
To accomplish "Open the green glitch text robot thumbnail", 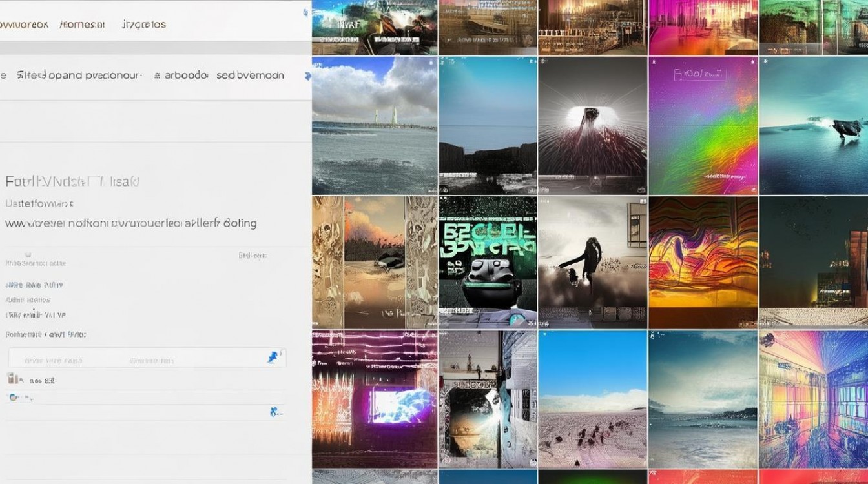I will [x=488, y=262].
